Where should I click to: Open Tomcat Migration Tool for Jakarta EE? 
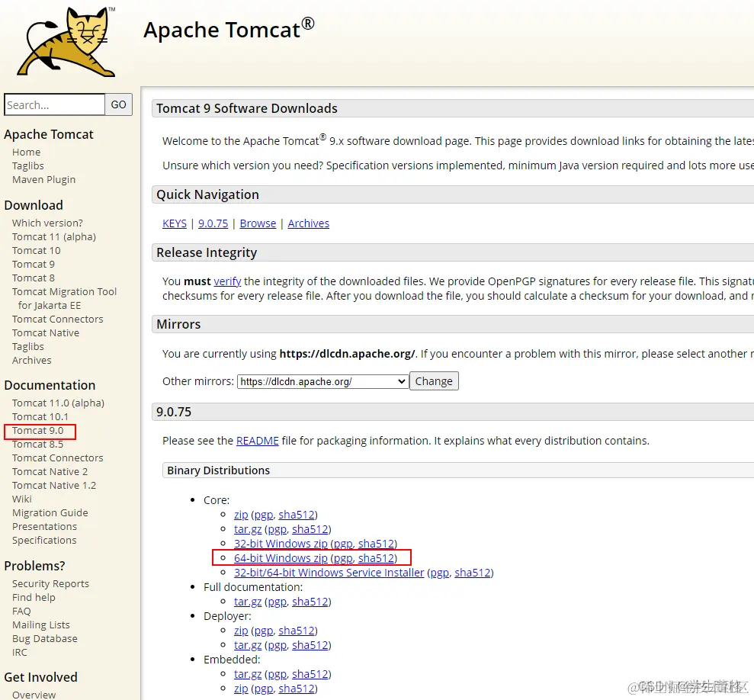pos(65,298)
